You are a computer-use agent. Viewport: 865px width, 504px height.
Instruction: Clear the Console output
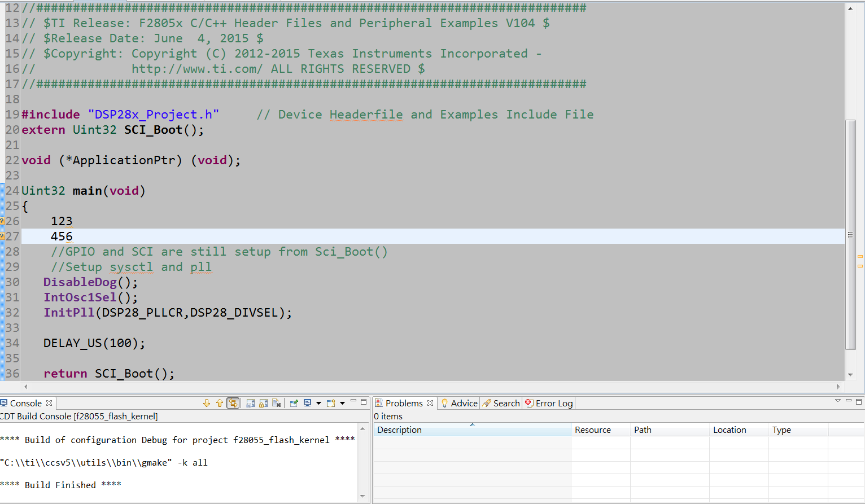pyautogui.click(x=277, y=403)
